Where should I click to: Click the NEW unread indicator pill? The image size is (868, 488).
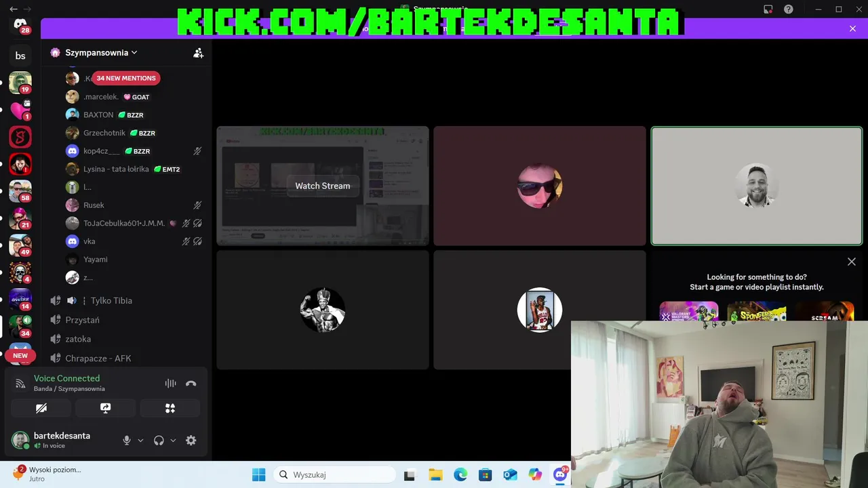pyautogui.click(x=20, y=355)
